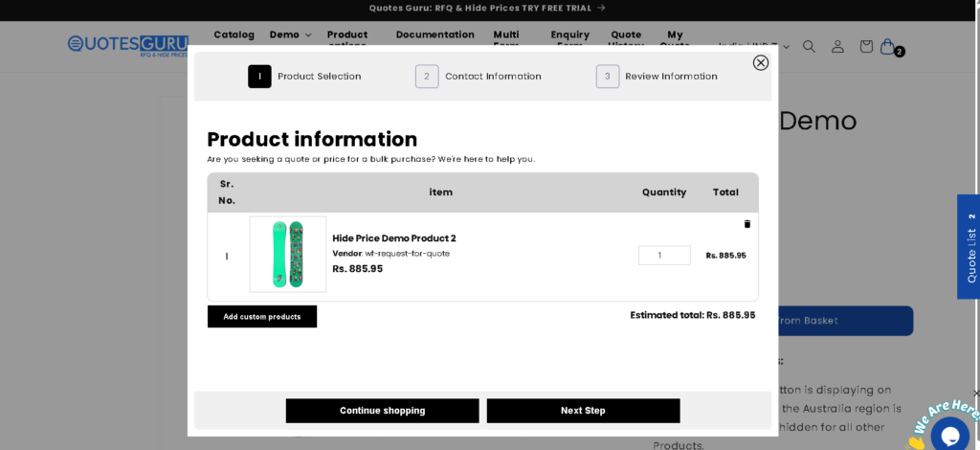Open the search magnifier in the header
The image size is (980, 450).
[x=809, y=46]
